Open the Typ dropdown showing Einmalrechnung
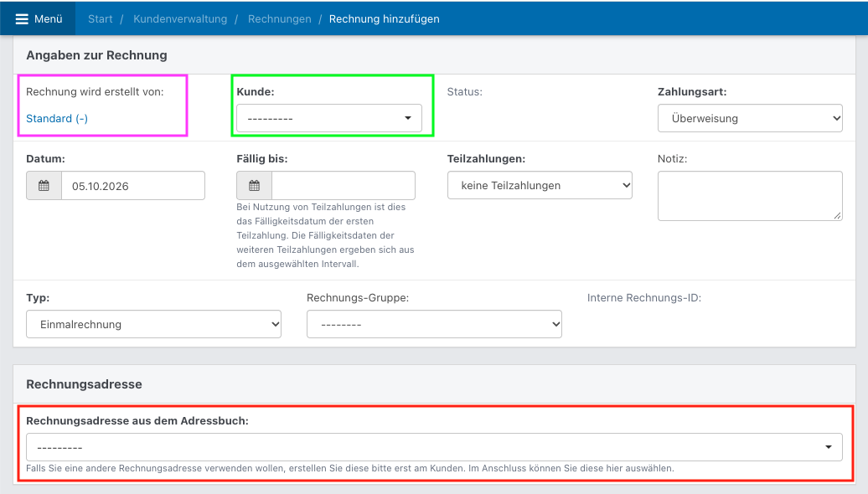The image size is (868, 494). point(153,324)
